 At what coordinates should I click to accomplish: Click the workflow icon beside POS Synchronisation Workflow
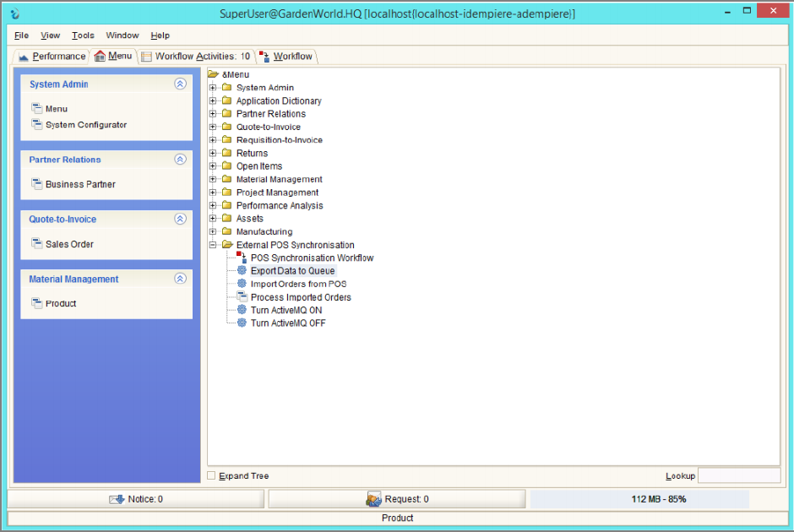242,258
